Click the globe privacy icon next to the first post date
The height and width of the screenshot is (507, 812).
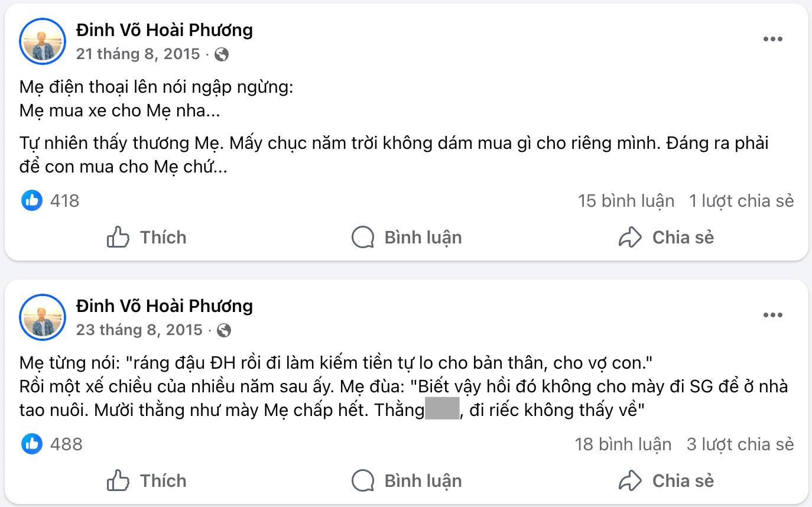point(223,53)
